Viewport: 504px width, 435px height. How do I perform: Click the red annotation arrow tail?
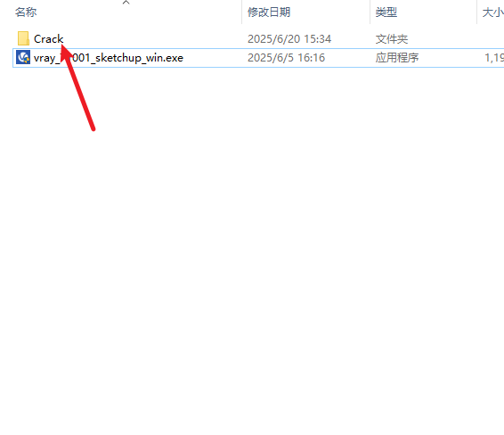tap(93, 128)
